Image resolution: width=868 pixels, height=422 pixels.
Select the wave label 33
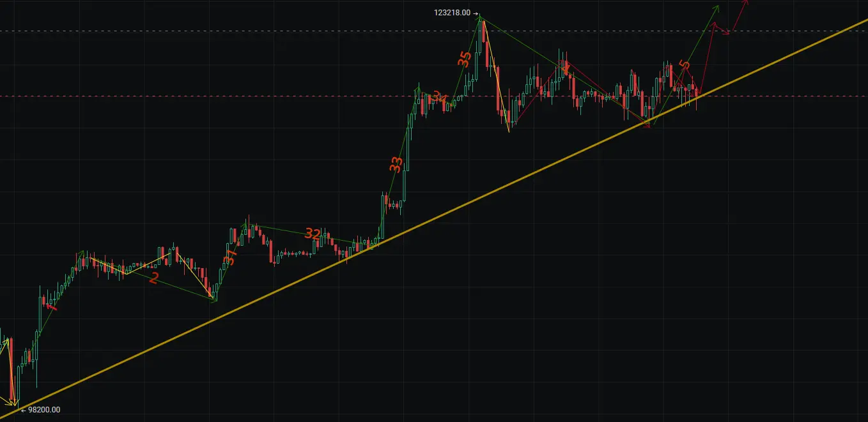pos(396,164)
